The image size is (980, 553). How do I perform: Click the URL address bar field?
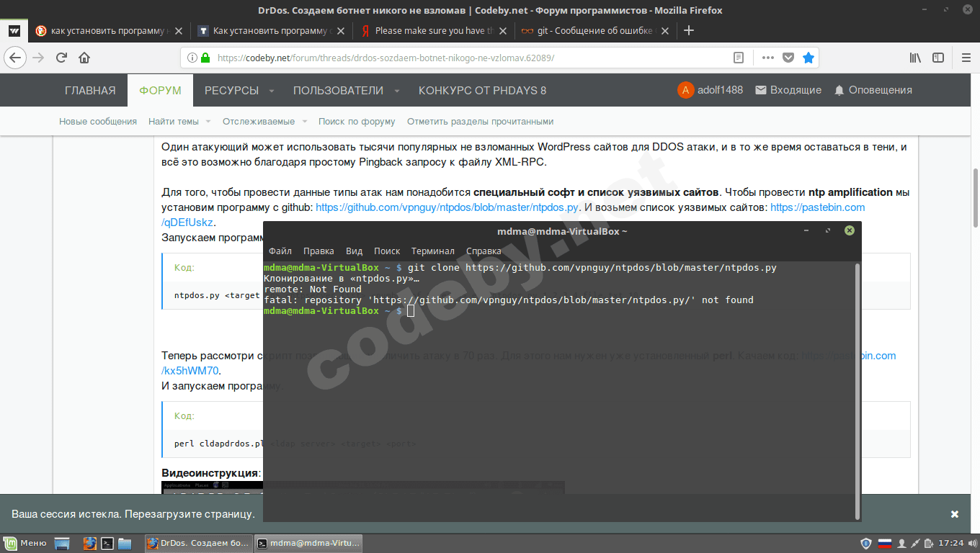461,58
